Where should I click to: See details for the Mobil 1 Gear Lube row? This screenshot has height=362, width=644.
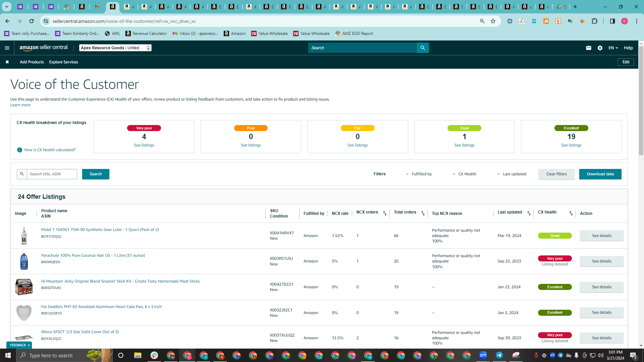[x=602, y=236]
